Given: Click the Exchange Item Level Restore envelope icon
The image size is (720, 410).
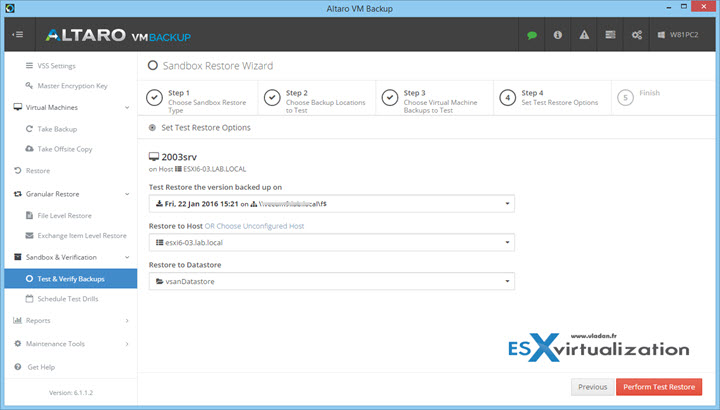Looking at the screenshot, I should point(29,236).
